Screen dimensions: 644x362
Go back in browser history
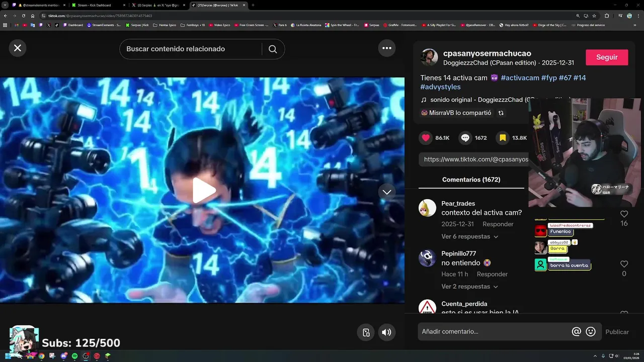pyautogui.click(x=6, y=16)
